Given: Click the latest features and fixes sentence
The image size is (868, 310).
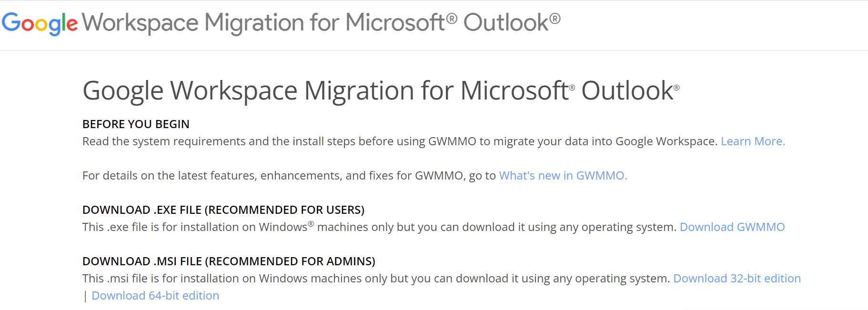Looking at the screenshot, I should (289, 176).
